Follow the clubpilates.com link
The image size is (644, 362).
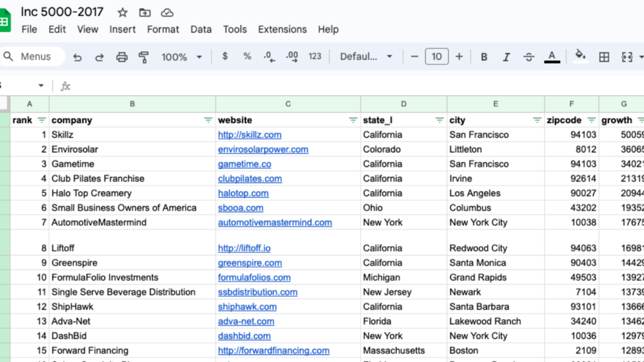(250, 179)
